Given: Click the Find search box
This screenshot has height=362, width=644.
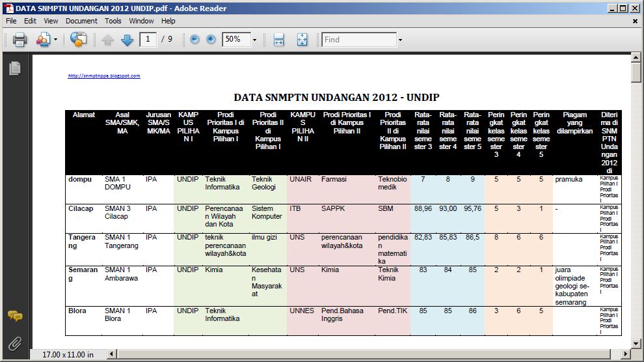Looking at the screenshot, I should [359, 40].
